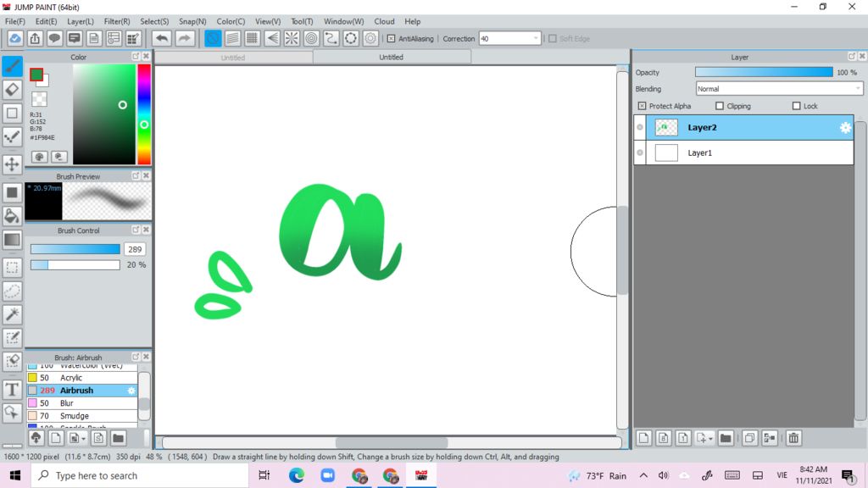This screenshot has height=488, width=868.
Task: Select the Text tool
Action: pyautogui.click(x=12, y=390)
